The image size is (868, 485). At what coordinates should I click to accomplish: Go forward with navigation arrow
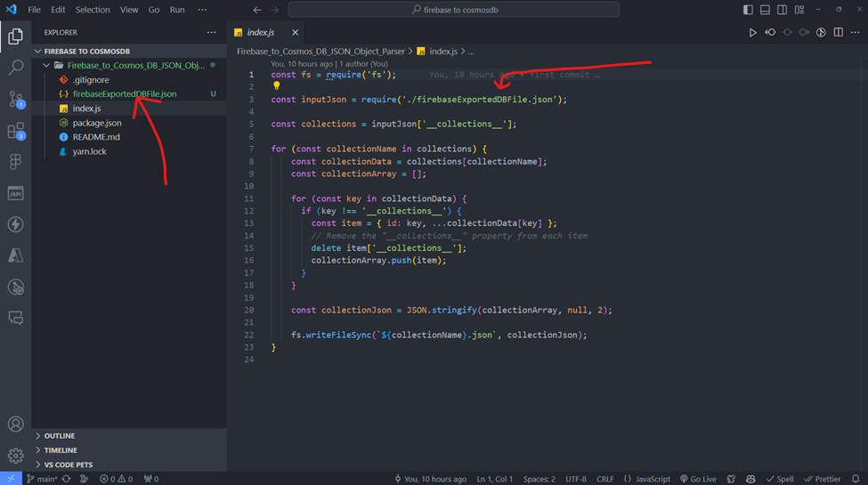coord(274,10)
